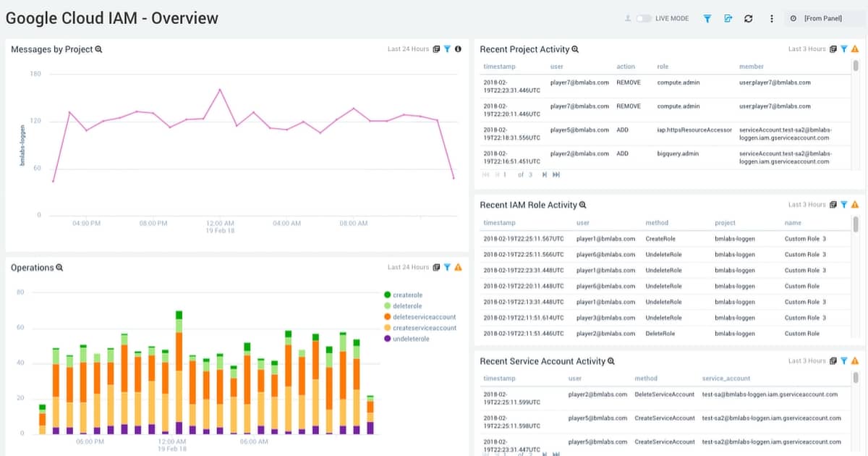The width and height of the screenshot is (868, 456).
Task: Click the grayed pin icon beside LIVE MODE
Action: (x=628, y=18)
